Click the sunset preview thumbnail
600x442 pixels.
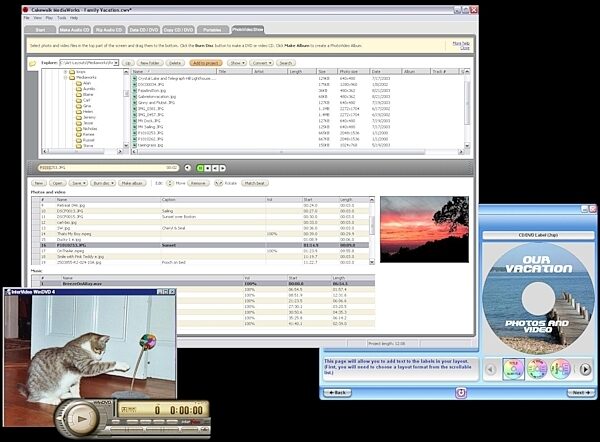[x=424, y=230]
